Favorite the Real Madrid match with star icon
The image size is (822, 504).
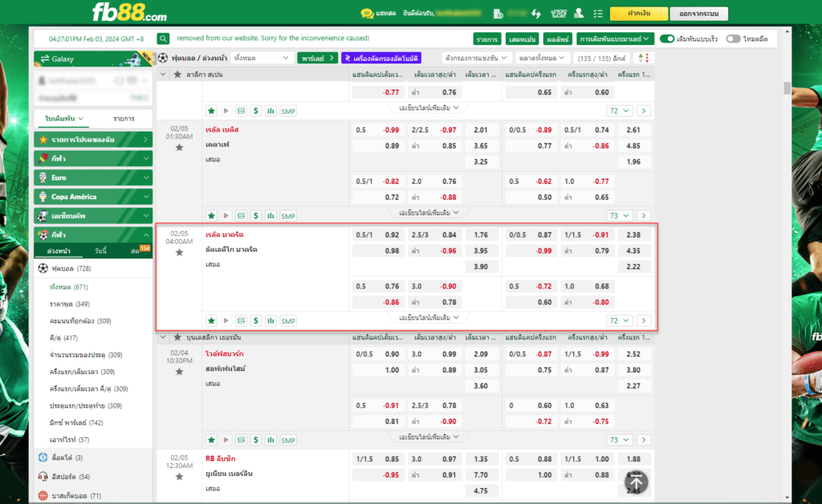[x=179, y=253]
